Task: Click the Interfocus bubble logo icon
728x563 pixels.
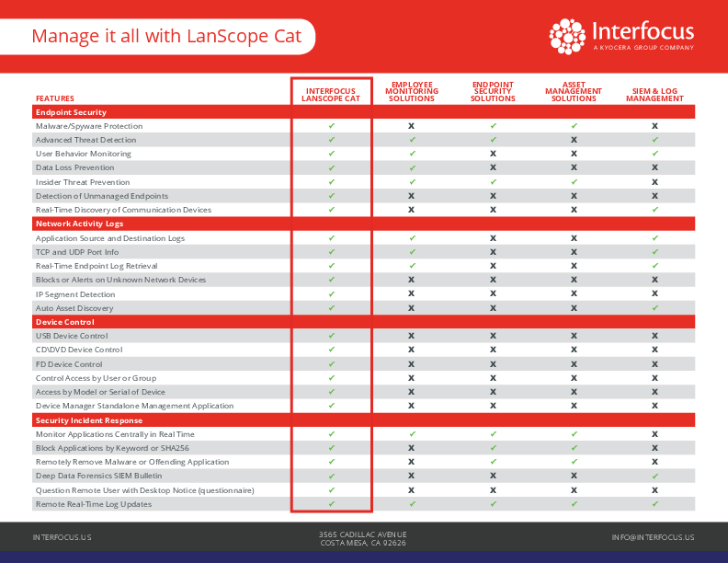Action: coord(567,37)
